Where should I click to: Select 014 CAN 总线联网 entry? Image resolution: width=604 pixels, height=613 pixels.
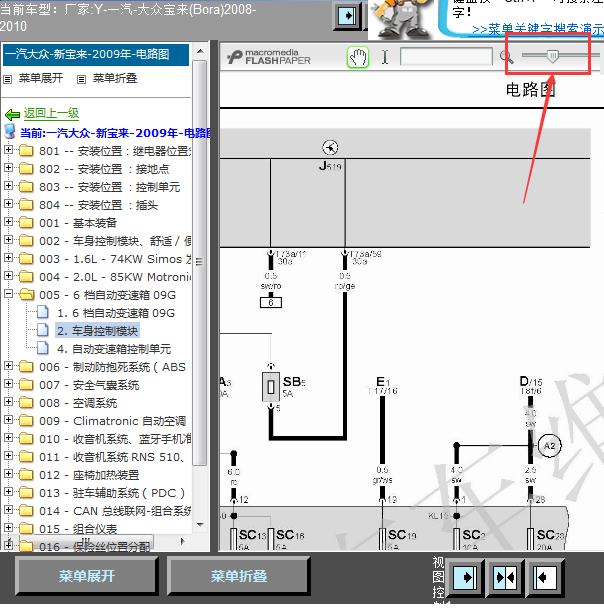click(115, 511)
